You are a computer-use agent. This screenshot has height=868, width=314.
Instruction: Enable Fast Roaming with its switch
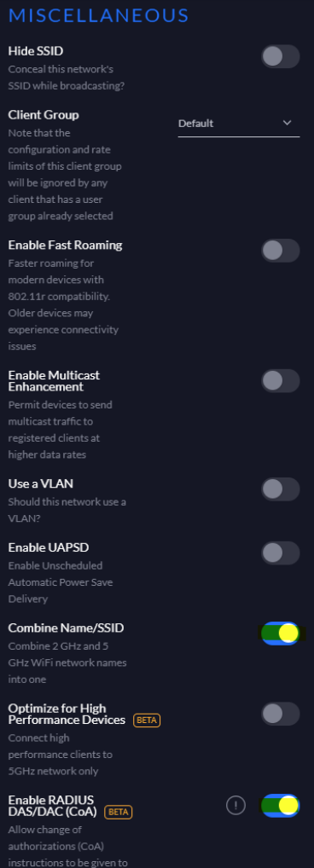click(x=280, y=251)
